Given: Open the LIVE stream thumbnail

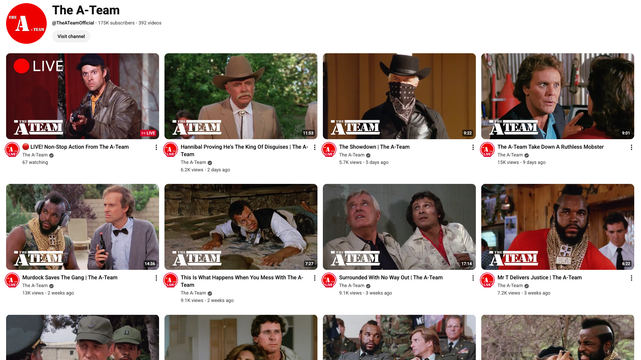Looking at the screenshot, I should click(83, 96).
